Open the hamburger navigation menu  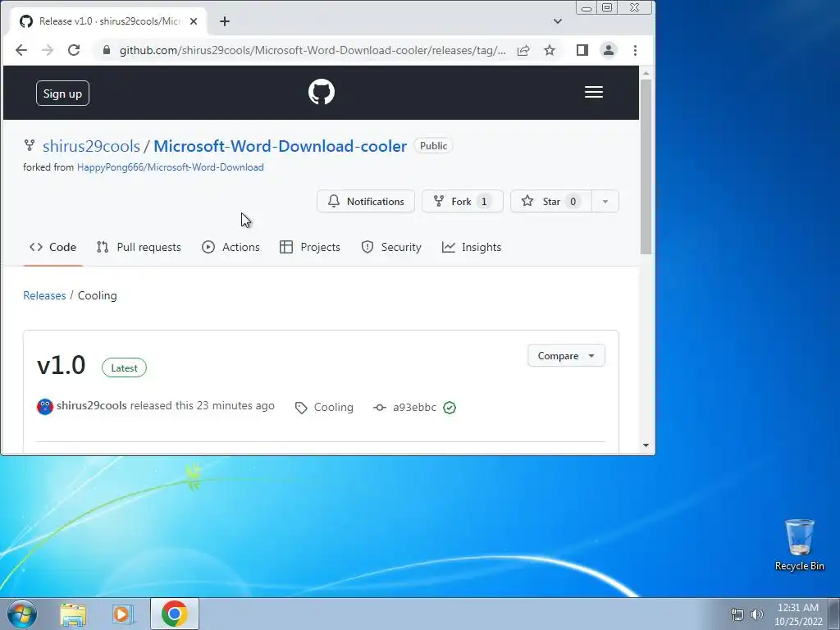594,92
